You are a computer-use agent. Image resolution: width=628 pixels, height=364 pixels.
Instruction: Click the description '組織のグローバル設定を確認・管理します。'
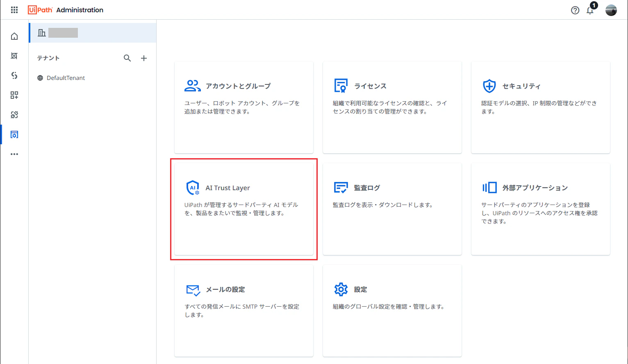pos(389,307)
